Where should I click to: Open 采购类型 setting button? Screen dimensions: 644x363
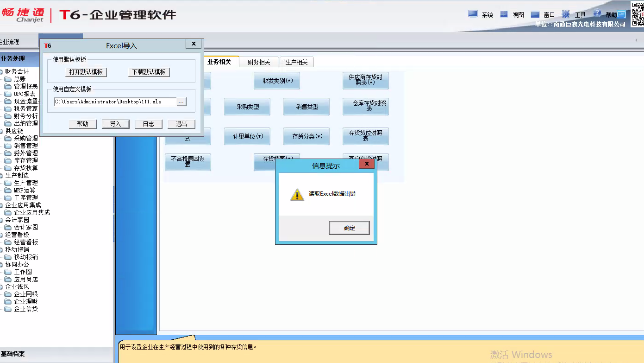(248, 107)
